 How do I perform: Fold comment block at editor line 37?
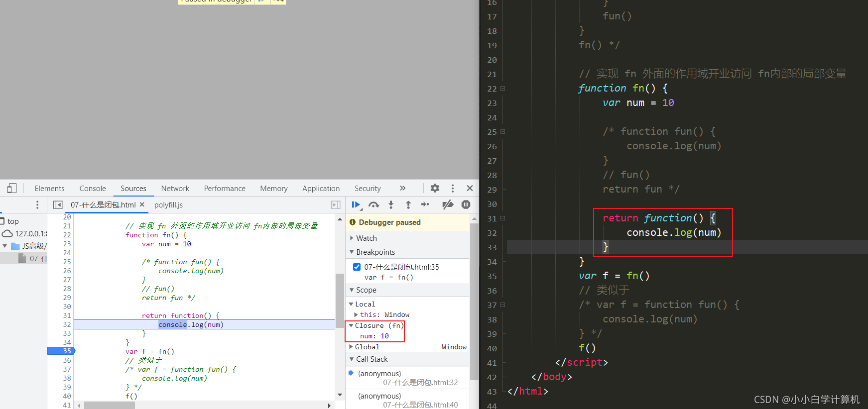click(502, 305)
